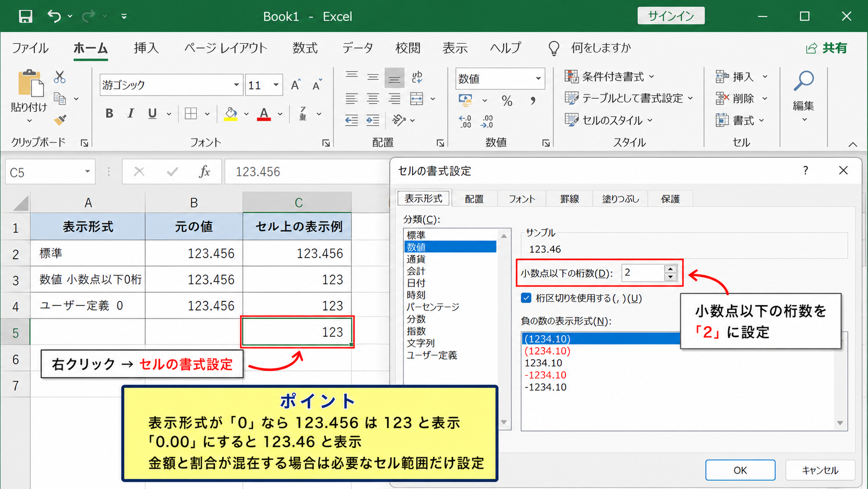
Task: Center cell text horizontally
Action: (x=373, y=99)
